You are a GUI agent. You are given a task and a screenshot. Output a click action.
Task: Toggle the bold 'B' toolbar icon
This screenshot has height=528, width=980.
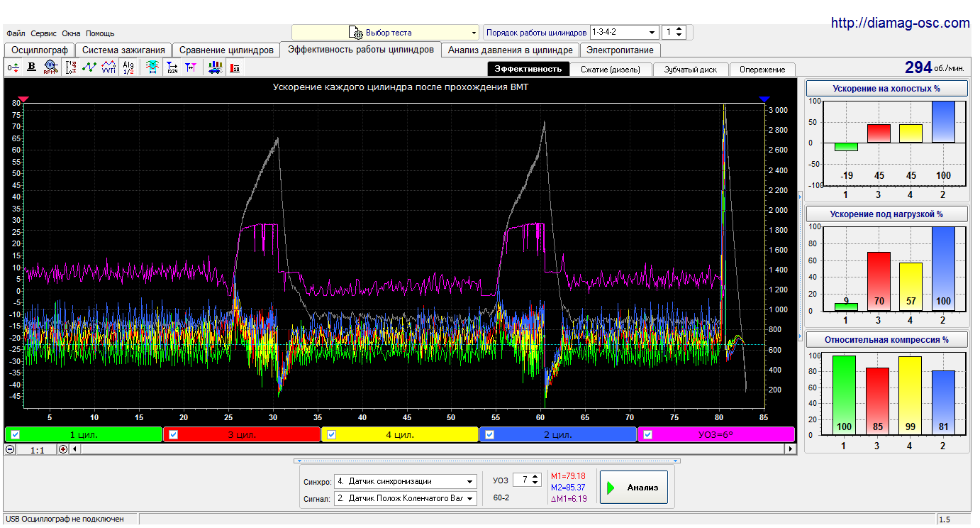pos(31,67)
